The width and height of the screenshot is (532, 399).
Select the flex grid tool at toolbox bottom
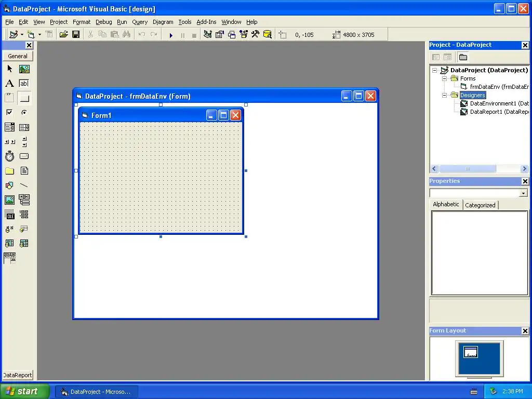coord(9,258)
